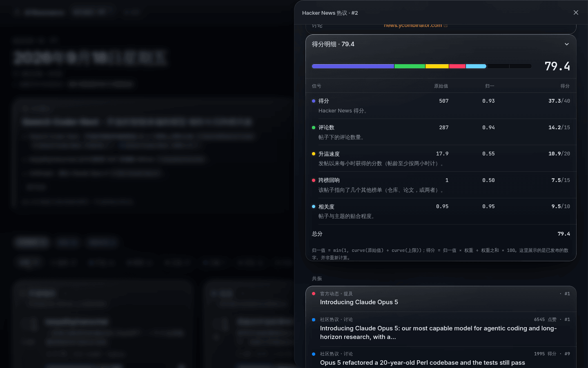This screenshot has height=368, width=588.
Task: Click the 6545 点赞 count
Action: point(545,319)
